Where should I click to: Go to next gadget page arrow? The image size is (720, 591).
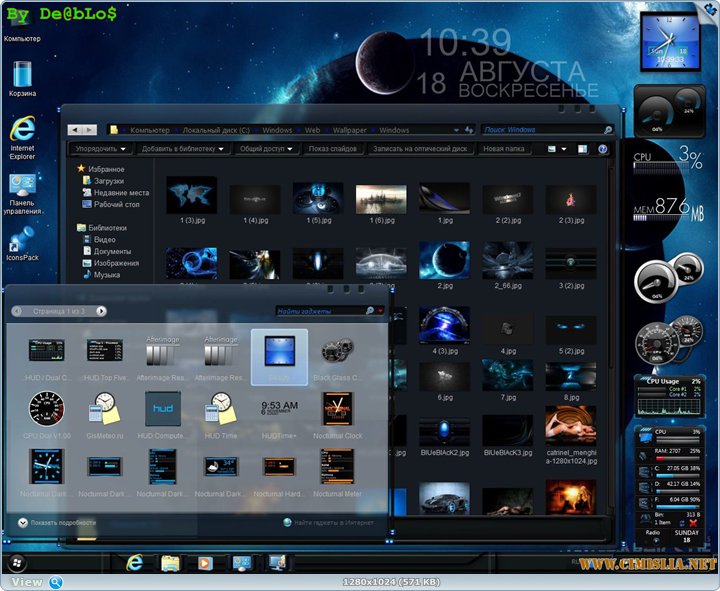101,311
